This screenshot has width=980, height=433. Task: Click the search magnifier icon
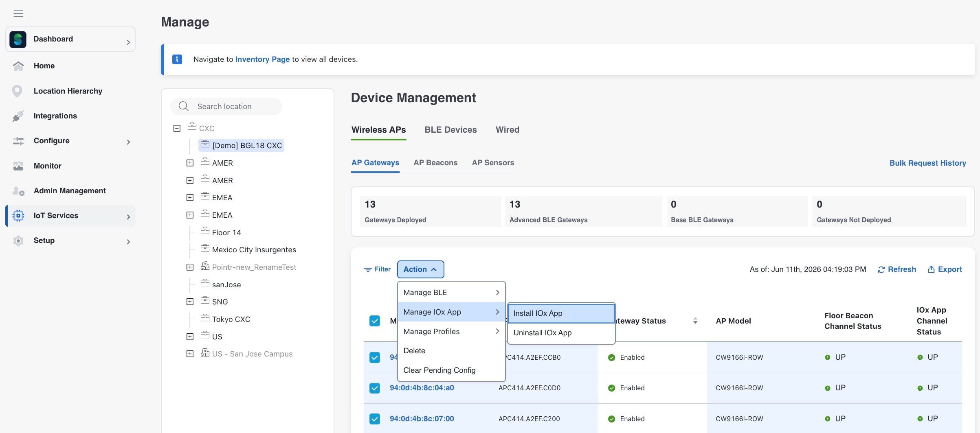(x=184, y=106)
